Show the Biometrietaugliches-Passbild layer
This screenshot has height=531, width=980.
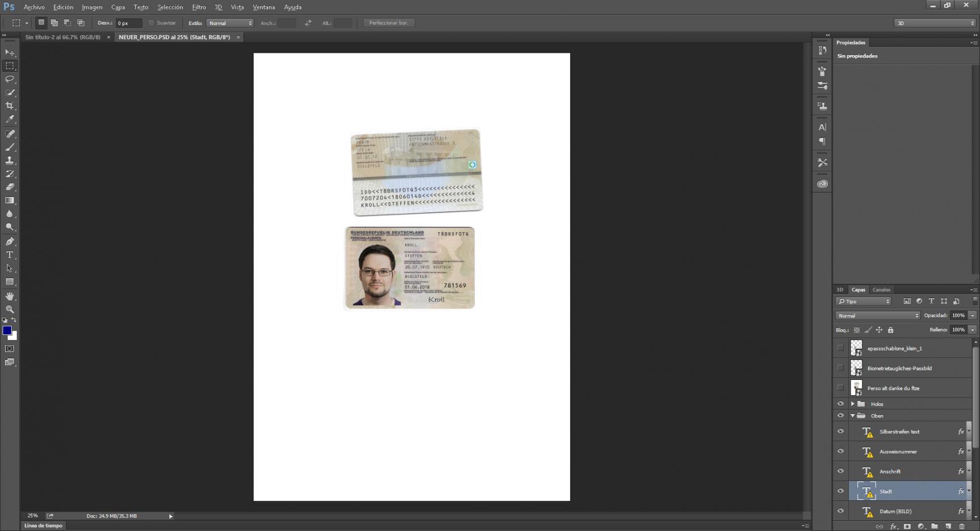(x=840, y=368)
